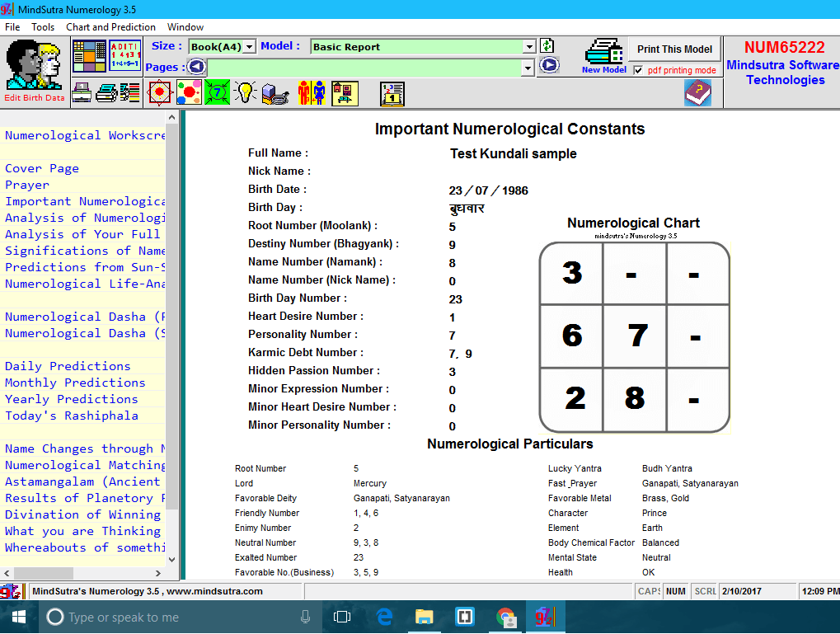The image size is (840, 634).
Task: Click the Windows Start button
Action: click(x=19, y=618)
